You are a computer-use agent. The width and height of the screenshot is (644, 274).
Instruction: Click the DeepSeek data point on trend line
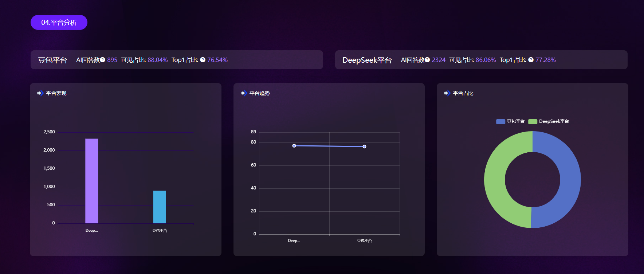pos(294,146)
